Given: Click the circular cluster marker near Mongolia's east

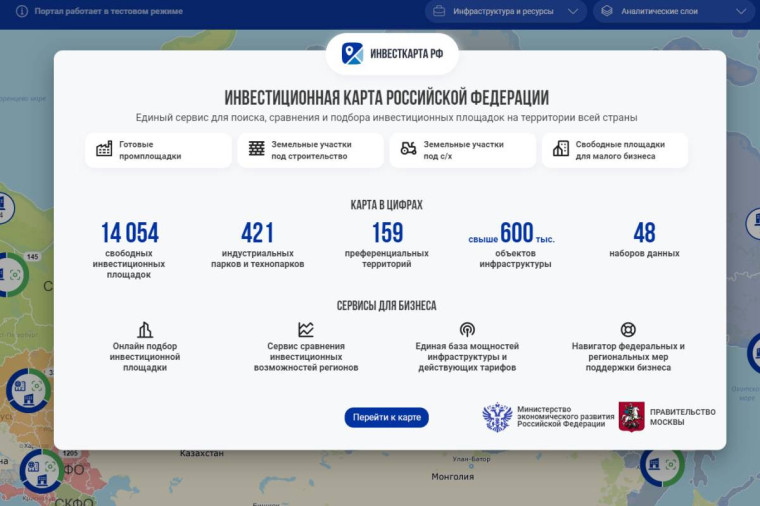Looking at the screenshot, I should pos(662,464).
